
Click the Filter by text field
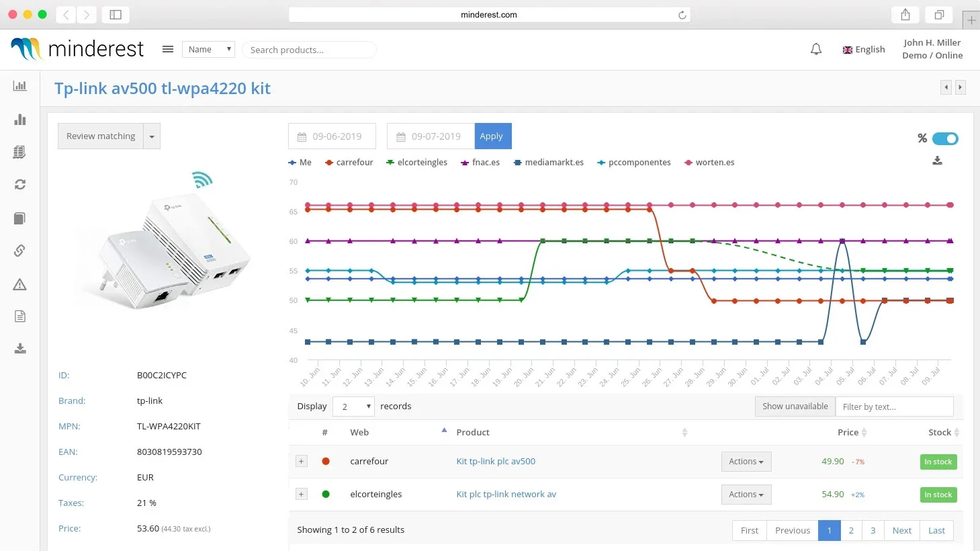[893, 407]
